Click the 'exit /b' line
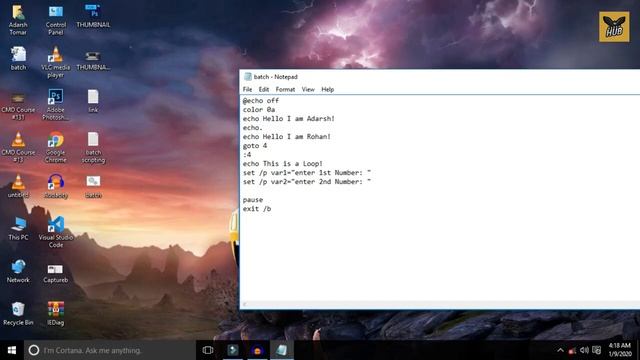 tap(257, 209)
